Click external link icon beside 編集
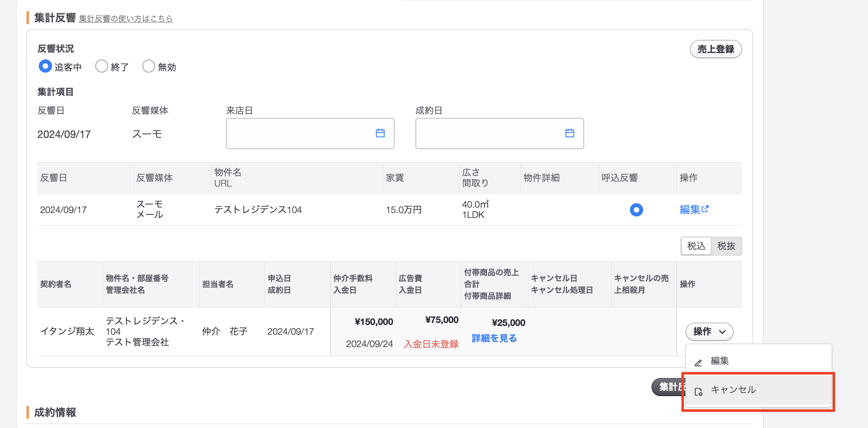Viewport: 868px width, 428px height. coord(705,209)
